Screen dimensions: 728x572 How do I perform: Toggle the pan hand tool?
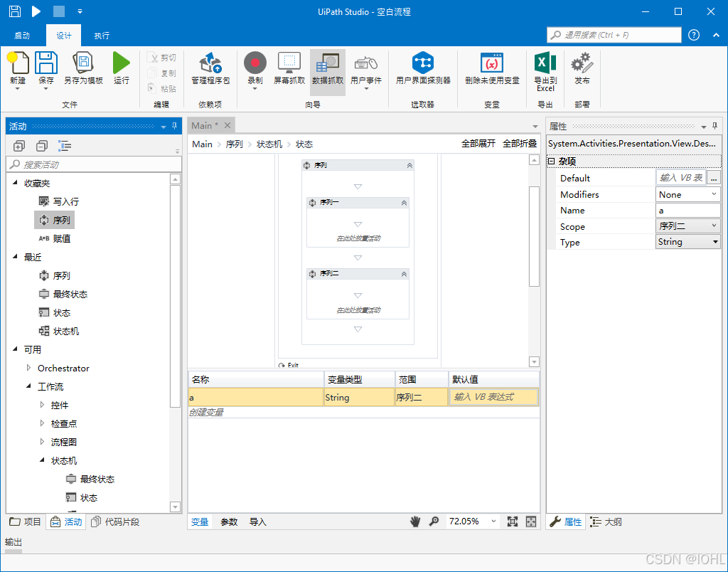[415, 521]
